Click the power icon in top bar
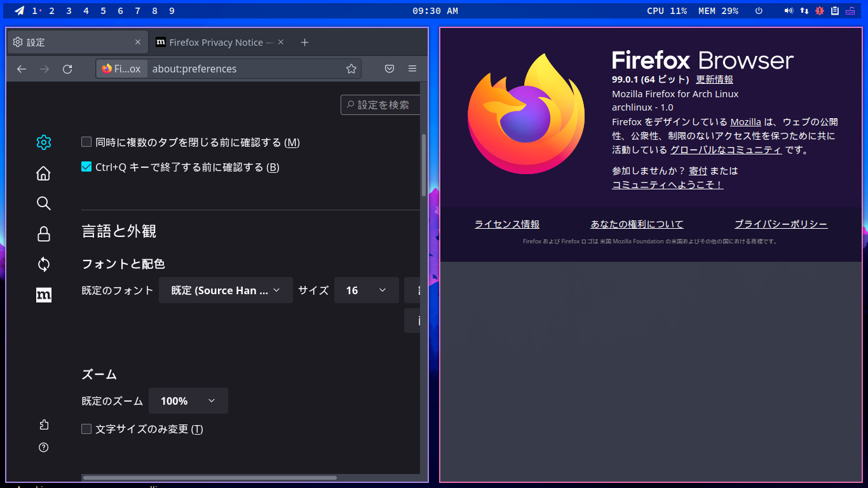The image size is (868, 488). pos(759,11)
